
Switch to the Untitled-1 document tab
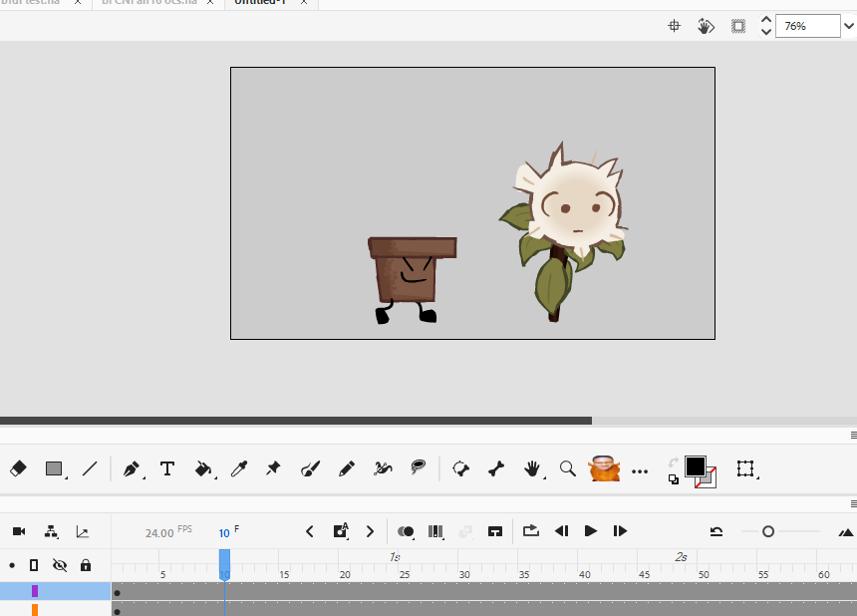(261, 2)
